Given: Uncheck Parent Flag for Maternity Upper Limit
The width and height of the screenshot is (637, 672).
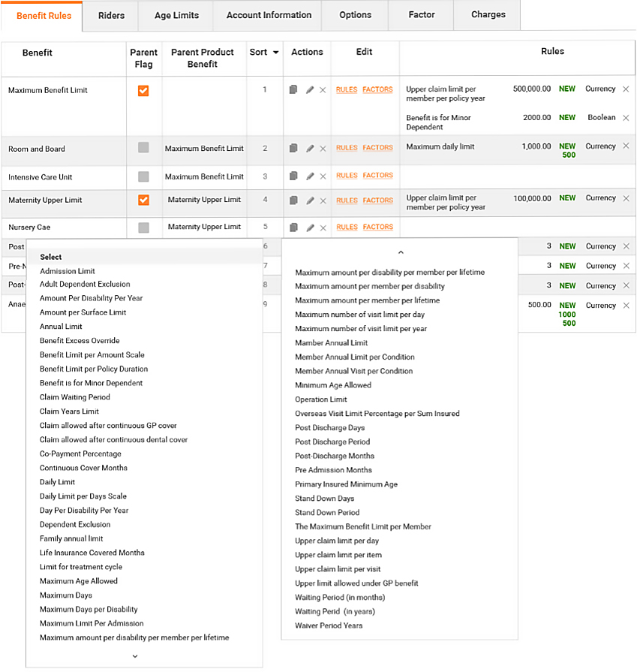Looking at the screenshot, I should coord(143,200).
